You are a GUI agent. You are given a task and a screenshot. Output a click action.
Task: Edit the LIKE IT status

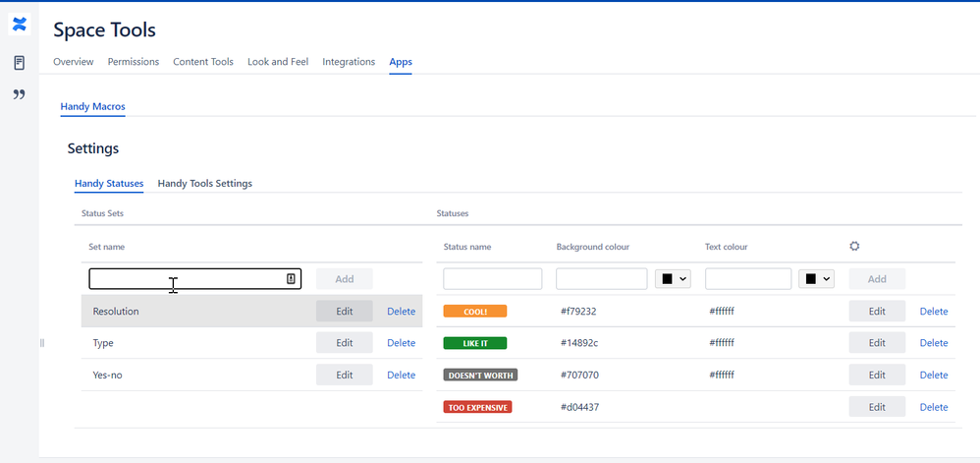click(877, 343)
